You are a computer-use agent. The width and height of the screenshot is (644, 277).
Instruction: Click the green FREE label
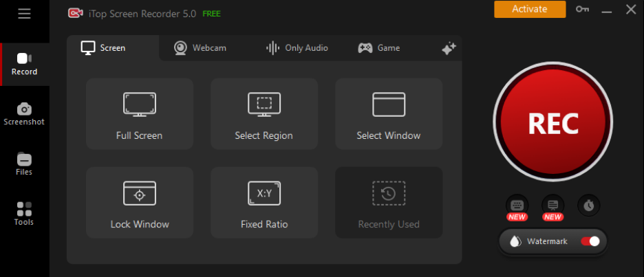[211, 14]
